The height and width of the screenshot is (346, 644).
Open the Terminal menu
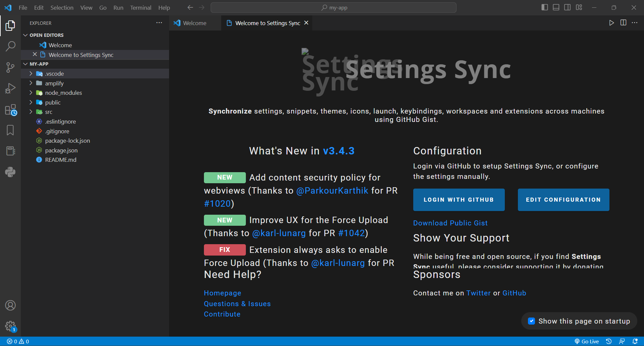[x=141, y=7]
